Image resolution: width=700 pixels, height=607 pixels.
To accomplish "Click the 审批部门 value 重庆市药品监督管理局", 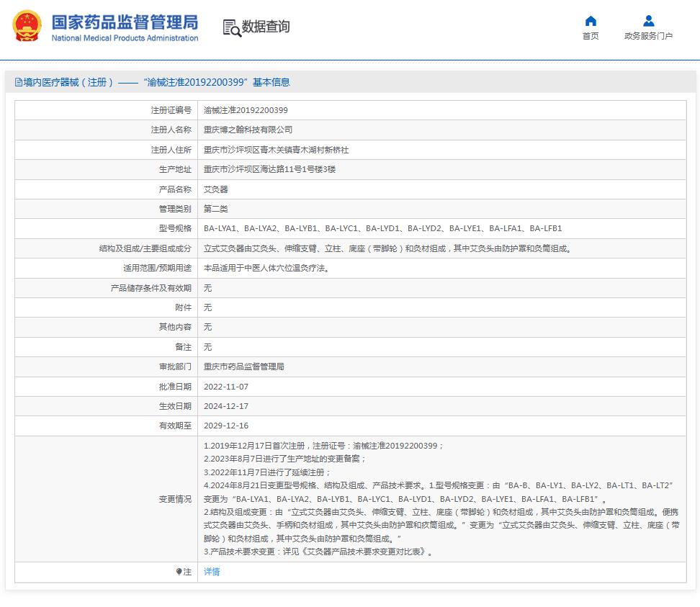I will (244, 367).
